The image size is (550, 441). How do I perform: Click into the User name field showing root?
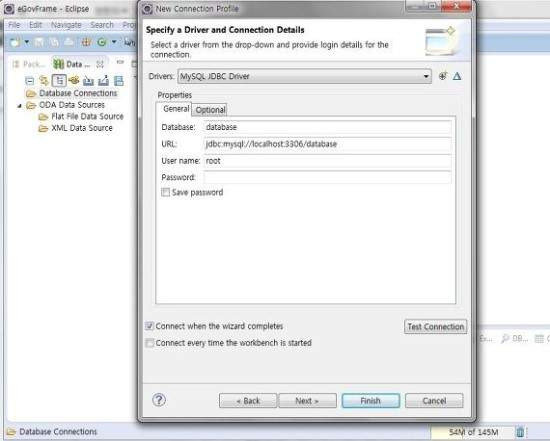[327, 161]
